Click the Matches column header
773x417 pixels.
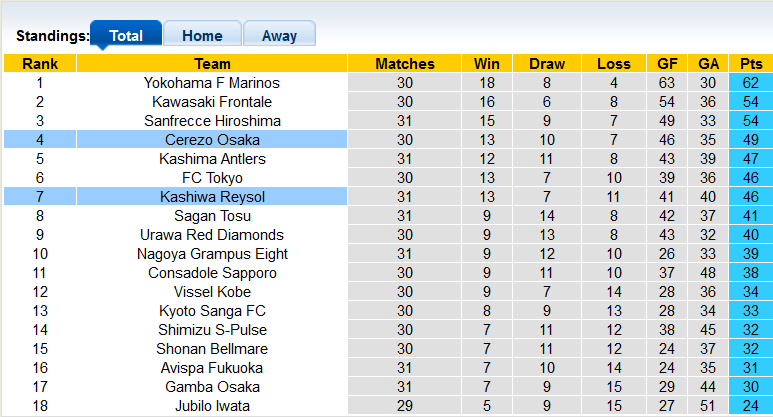[x=404, y=64]
